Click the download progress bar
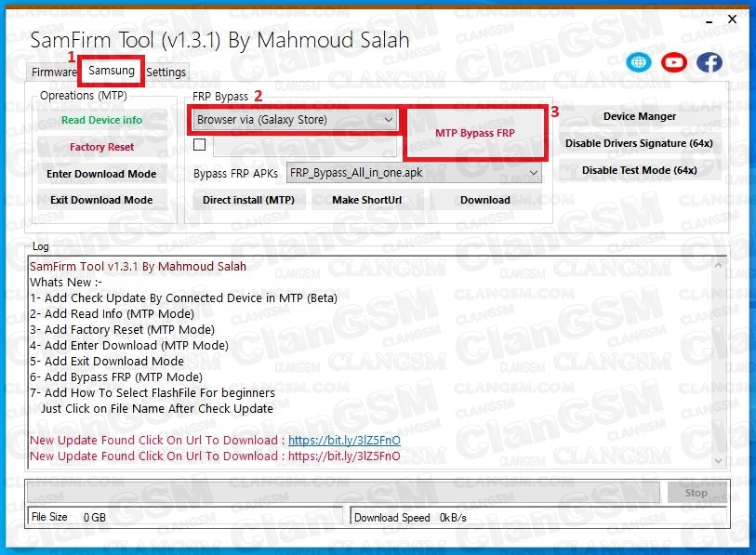 (343, 493)
